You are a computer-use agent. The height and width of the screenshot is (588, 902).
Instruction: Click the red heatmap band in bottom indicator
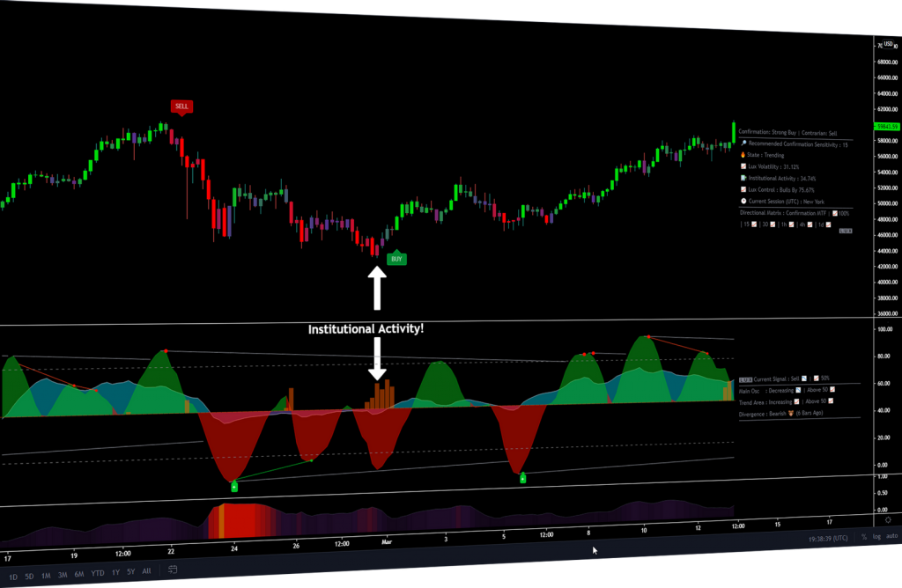point(238,522)
